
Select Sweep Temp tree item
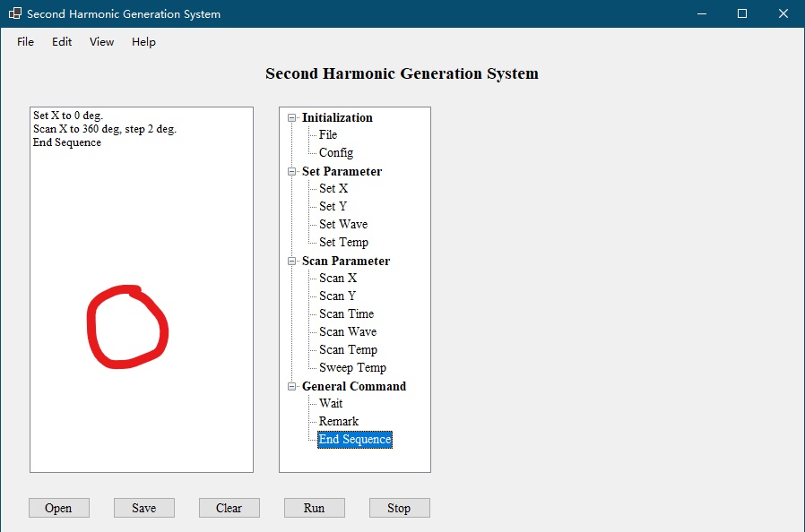(x=352, y=368)
